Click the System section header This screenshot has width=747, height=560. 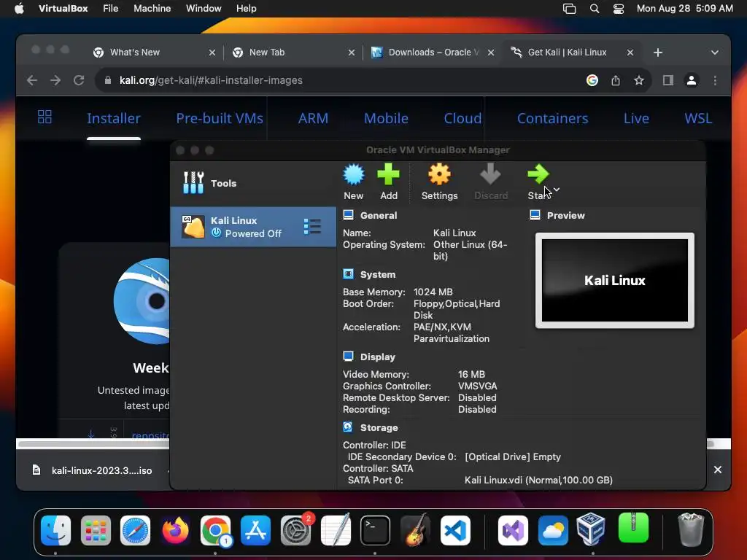coord(377,274)
